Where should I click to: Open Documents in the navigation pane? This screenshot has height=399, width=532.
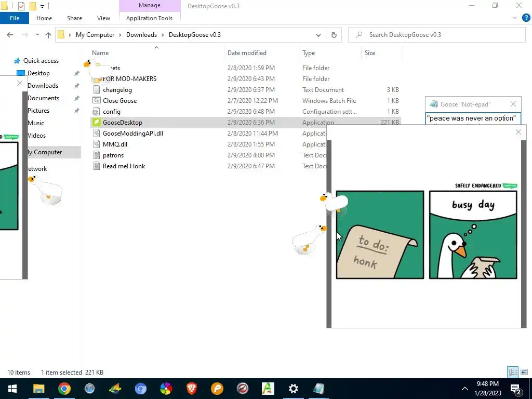[43, 98]
